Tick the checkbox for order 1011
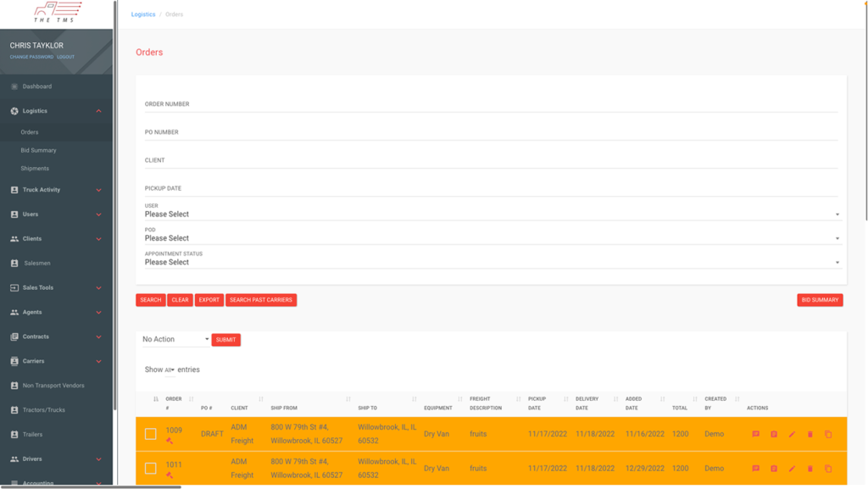The width and height of the screenshot is (868, 489). [151, 468]
